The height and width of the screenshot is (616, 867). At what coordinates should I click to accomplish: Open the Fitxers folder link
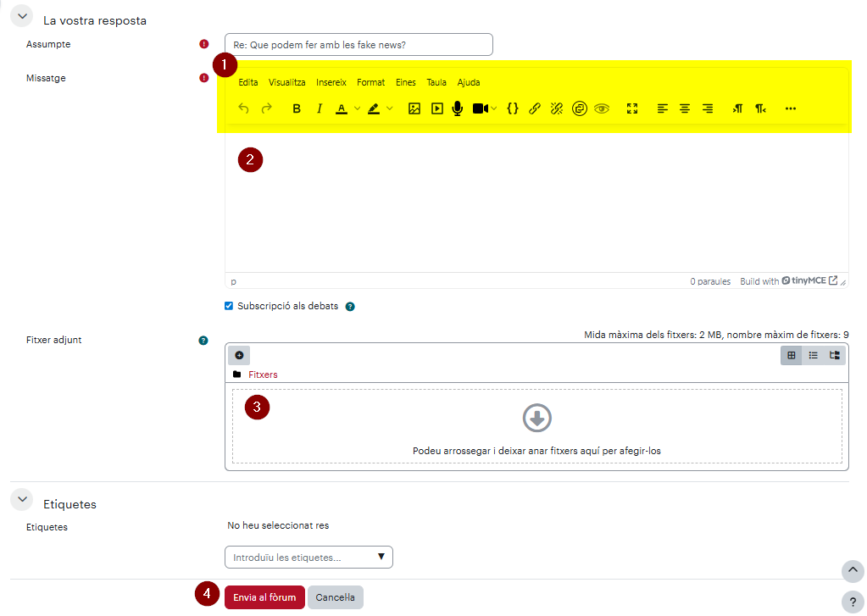coord(263,375)
